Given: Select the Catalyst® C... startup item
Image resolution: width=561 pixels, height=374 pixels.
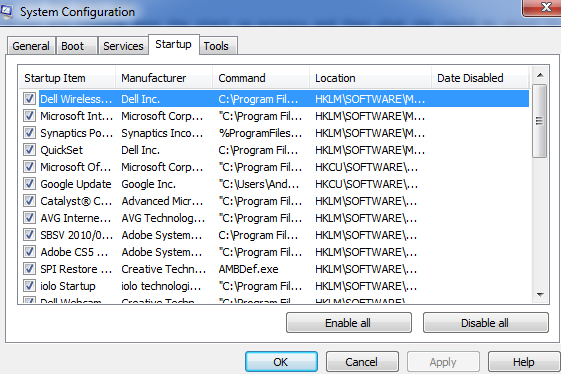Looking at the screenshot, I should [76, 201].
